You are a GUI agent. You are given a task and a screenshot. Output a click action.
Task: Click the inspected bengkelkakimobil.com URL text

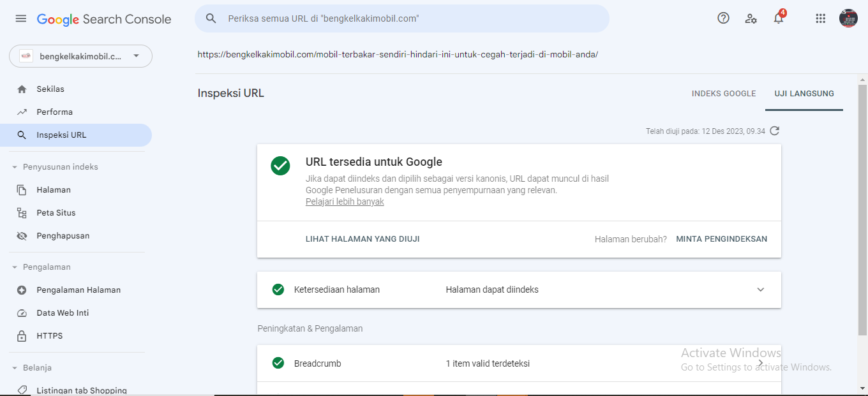click(398, 55)
